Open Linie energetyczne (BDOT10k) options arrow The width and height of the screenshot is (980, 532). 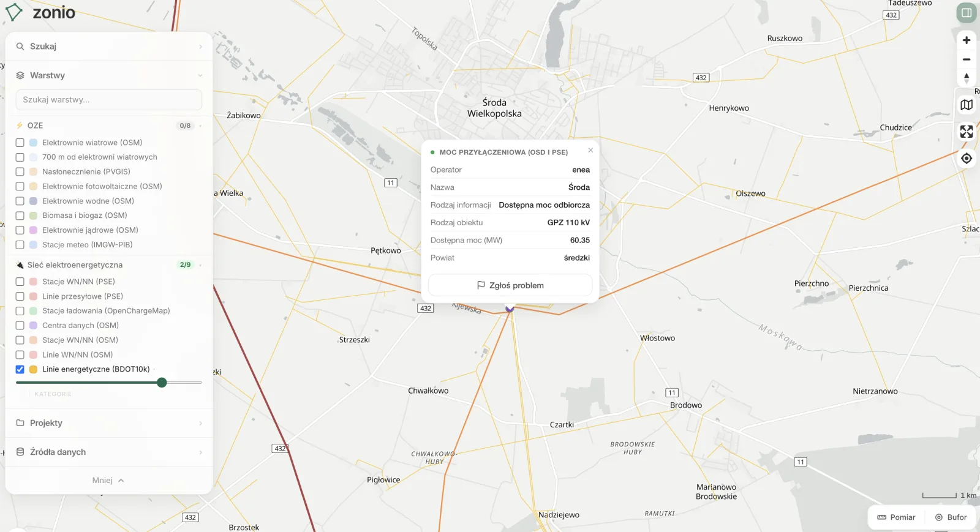point(154,369)
